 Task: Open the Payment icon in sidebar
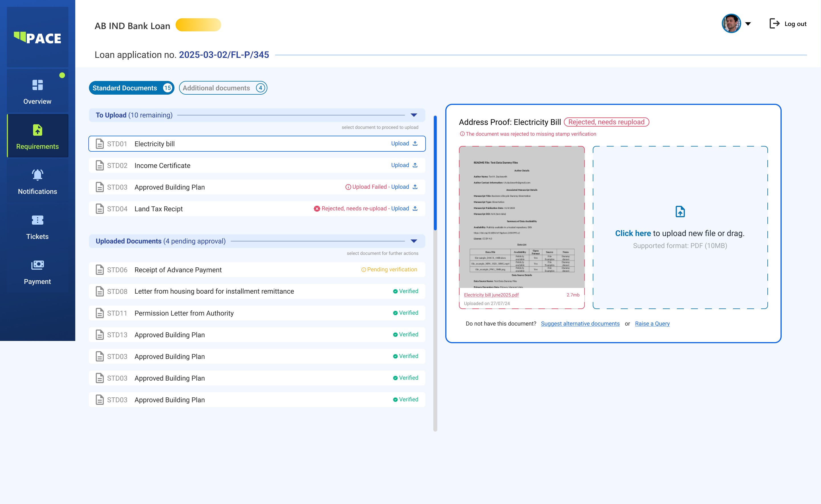37,265
